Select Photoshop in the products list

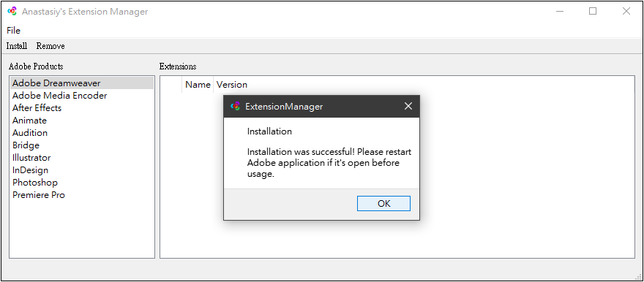point(82,183)
